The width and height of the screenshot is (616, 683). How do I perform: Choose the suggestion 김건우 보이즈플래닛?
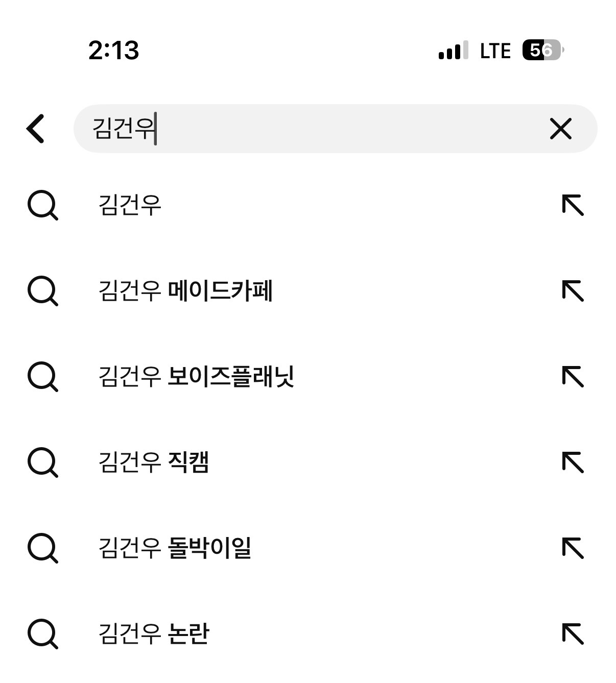click(x=196, y=377)
